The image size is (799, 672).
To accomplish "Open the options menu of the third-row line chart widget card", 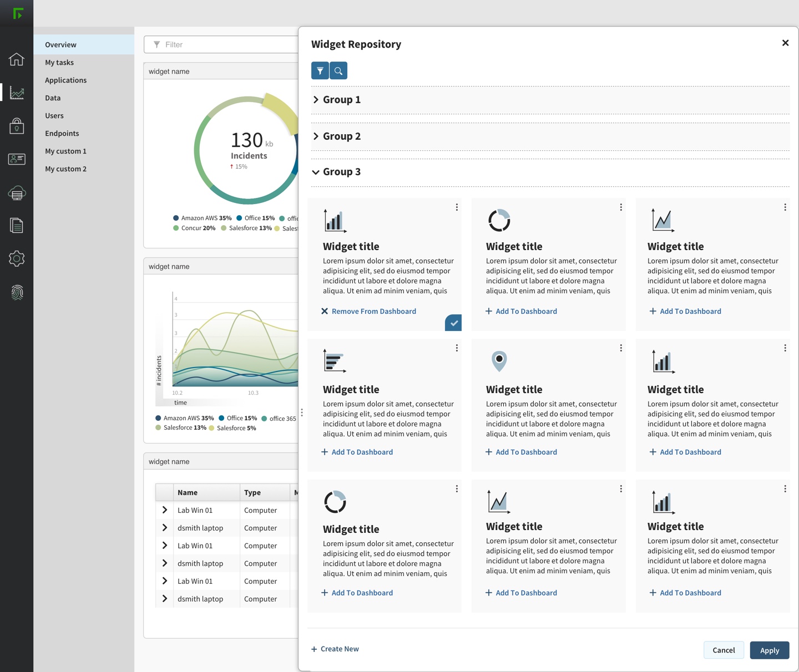I will 621,489.
